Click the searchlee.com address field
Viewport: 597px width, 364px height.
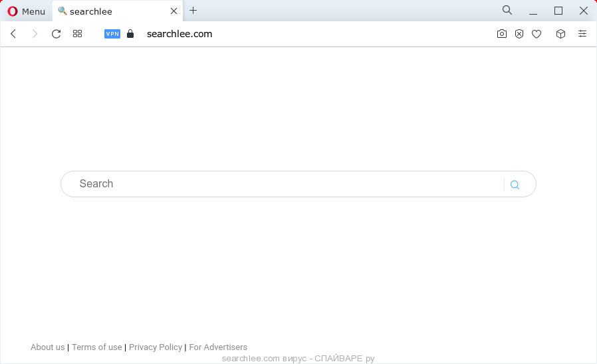pyautogui.click(x=179, y=34)
